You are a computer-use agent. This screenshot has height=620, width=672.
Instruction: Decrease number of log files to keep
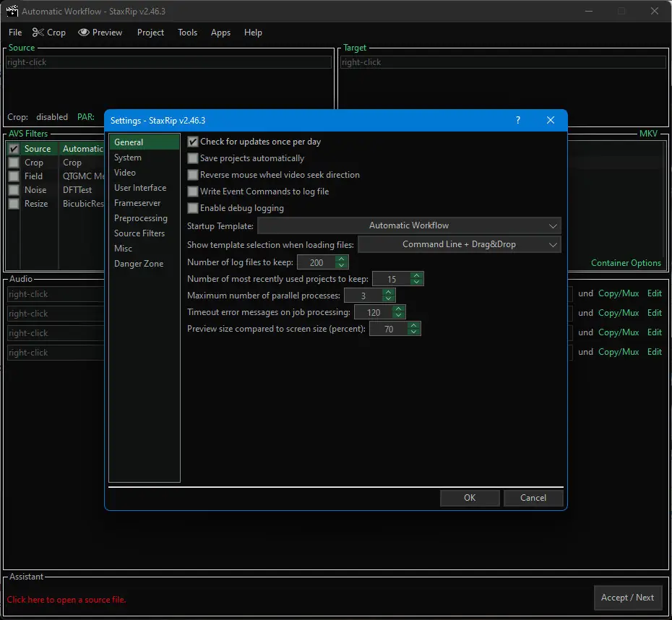click(x=341, y=265)
